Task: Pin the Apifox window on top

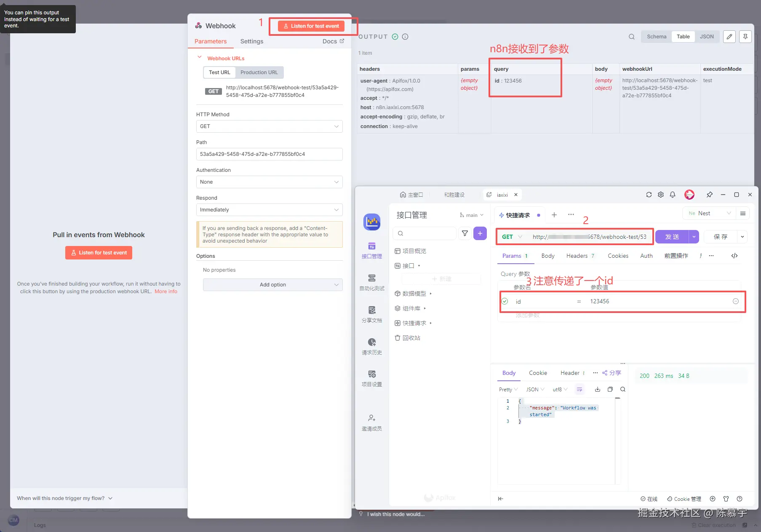Action: (x=710, y=195)
